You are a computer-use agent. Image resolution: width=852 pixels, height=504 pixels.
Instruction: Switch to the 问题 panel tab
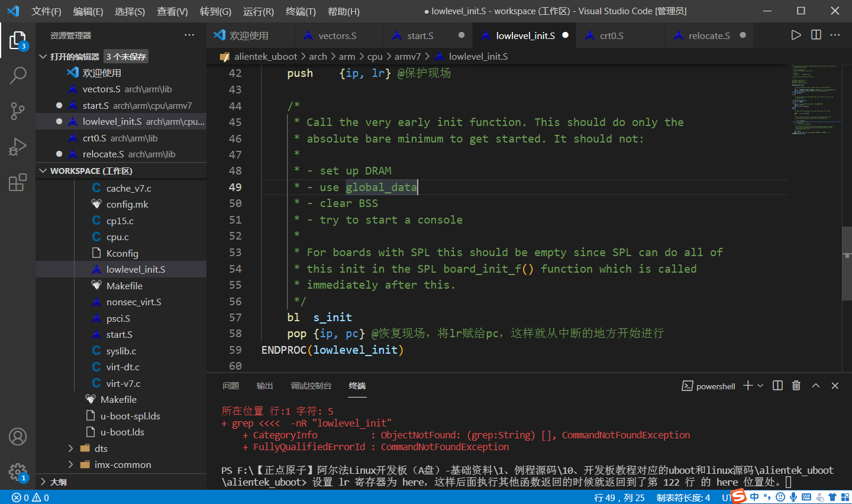tap(231, 386)
